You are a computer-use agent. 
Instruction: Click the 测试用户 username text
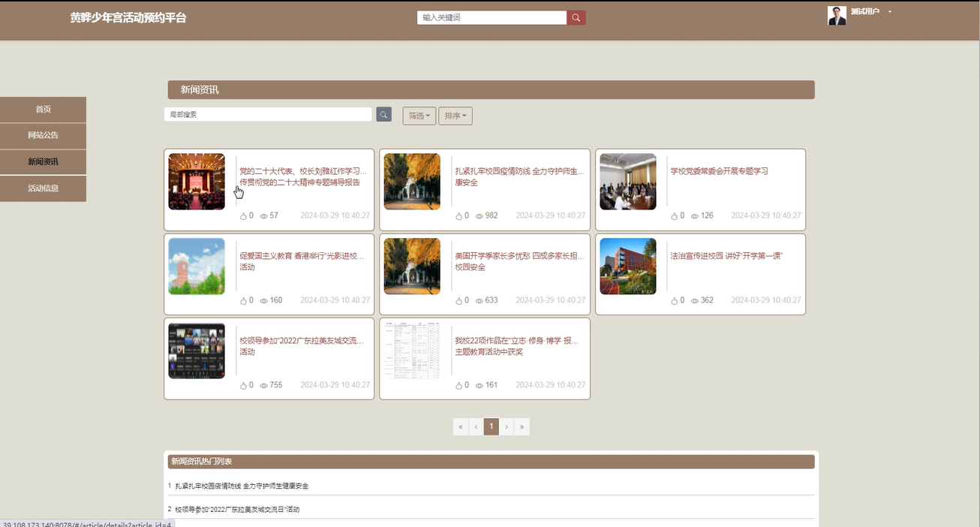point(865,12)
